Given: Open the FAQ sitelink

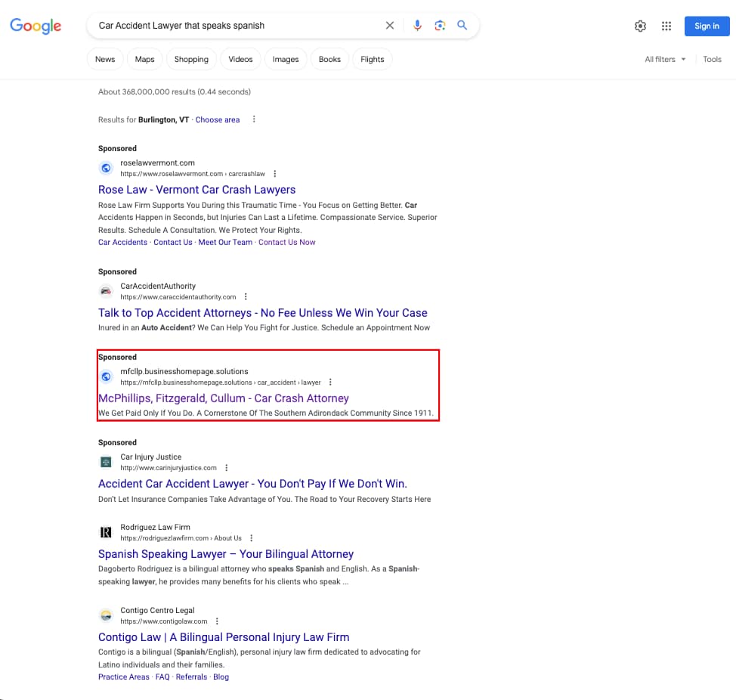Looking at the screenshot, I should tap(162, 677).
